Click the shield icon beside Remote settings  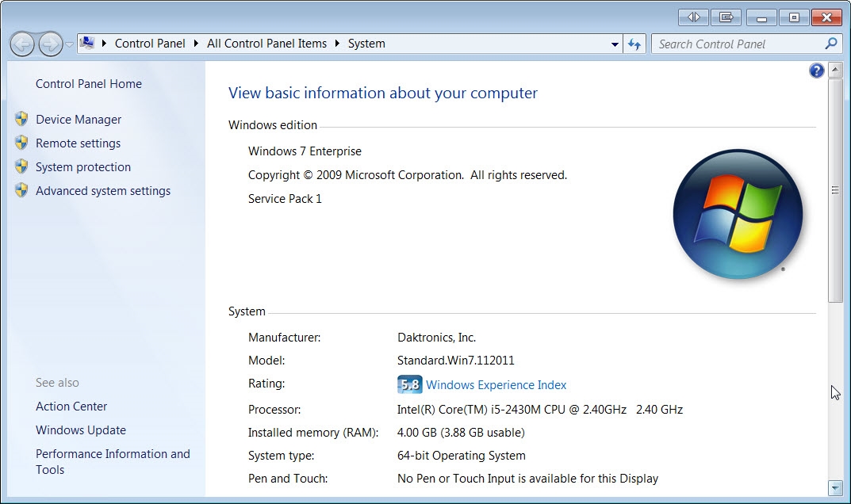click(x=21, y=143)
